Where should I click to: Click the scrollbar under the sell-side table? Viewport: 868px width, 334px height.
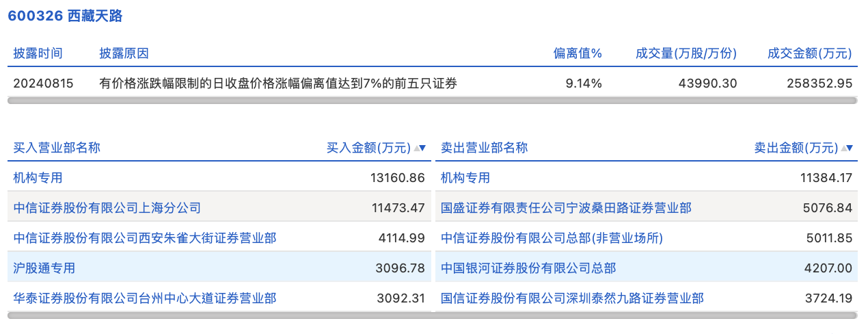[x=645, y=316]
